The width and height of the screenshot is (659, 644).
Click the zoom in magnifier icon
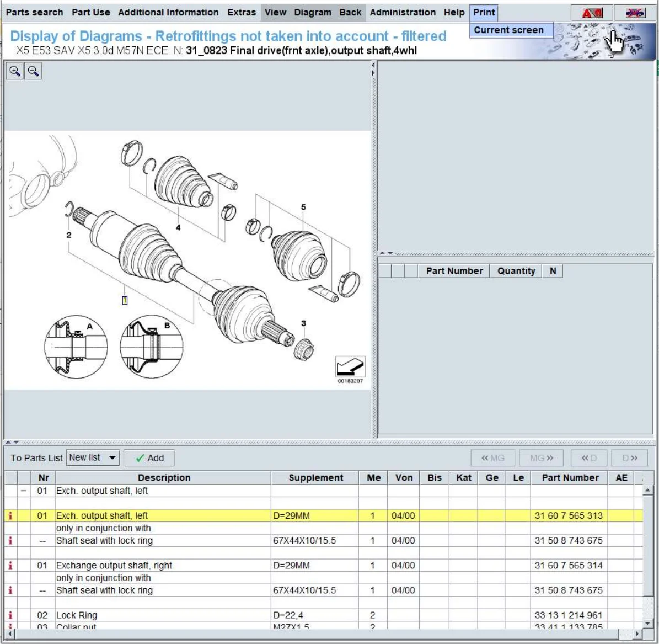[x=15, y=71]
